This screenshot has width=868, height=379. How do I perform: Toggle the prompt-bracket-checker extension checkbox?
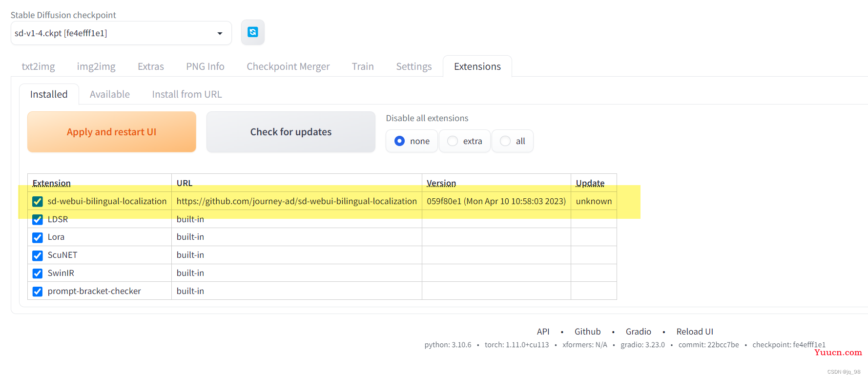click(x=38, y=291)
